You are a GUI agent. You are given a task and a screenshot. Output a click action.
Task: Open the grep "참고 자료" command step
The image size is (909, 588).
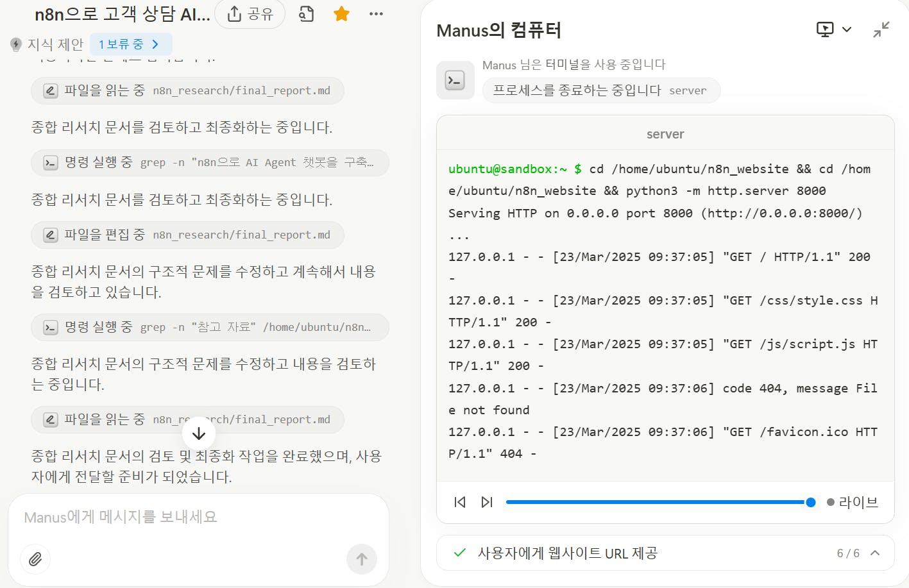tap(210, 327)
